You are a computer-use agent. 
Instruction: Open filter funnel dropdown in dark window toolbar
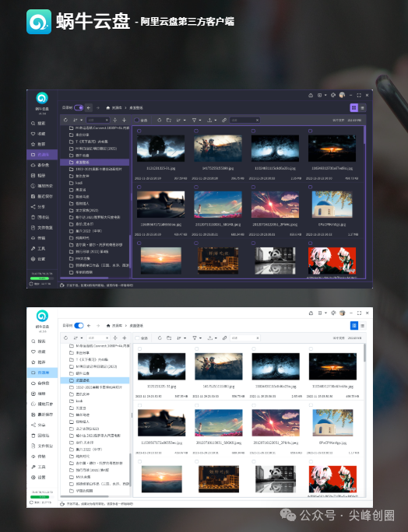coord(196,120)
